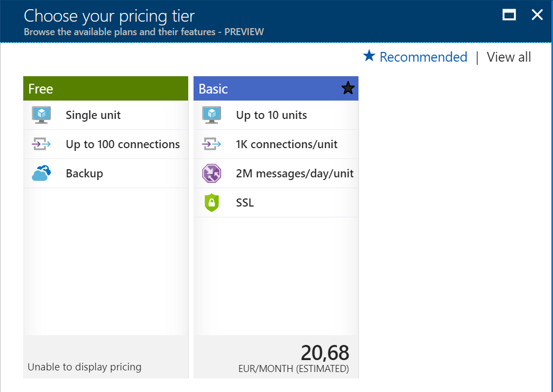Click the maximize icon in the title bar
553x392 pixels.
click(x=509, y=15)
